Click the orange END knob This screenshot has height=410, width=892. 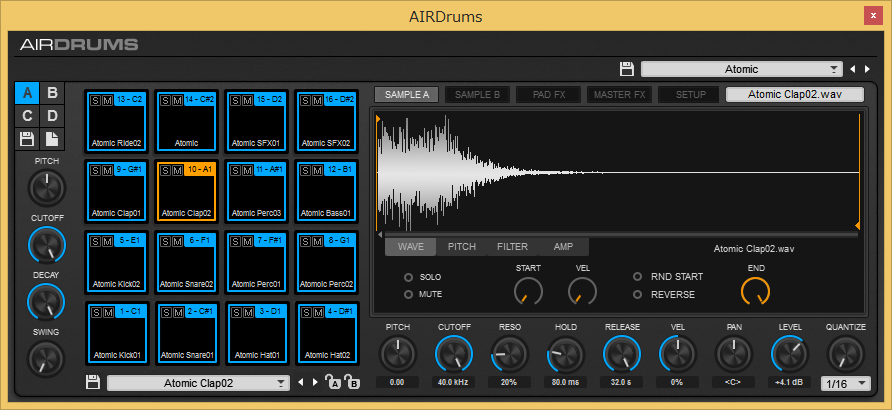755,292
